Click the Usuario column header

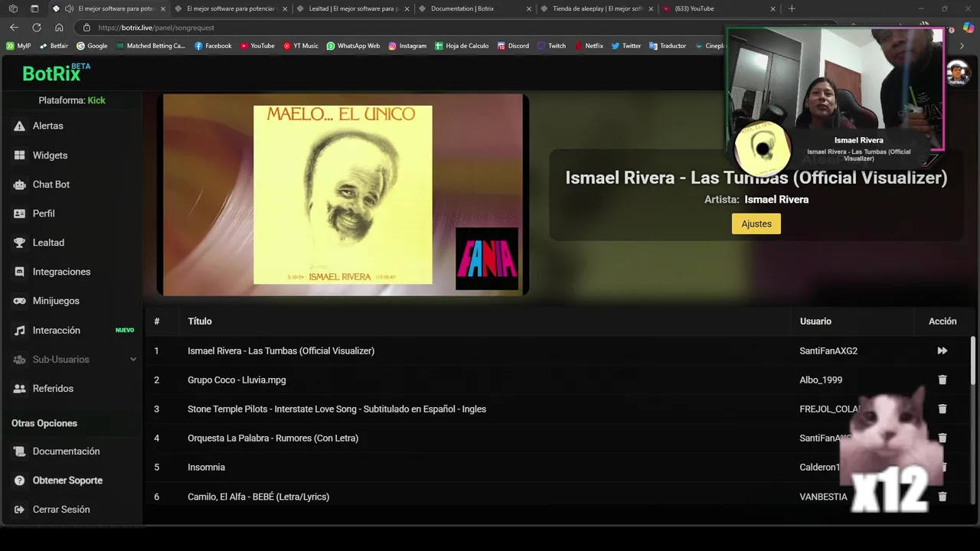(x=815, y=321)
